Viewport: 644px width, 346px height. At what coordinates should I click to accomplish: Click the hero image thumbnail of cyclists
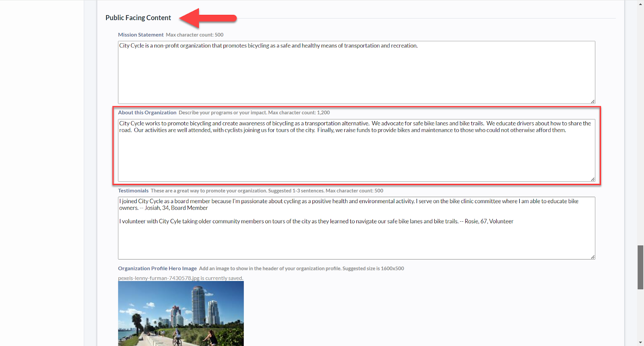tap(181, 313)
